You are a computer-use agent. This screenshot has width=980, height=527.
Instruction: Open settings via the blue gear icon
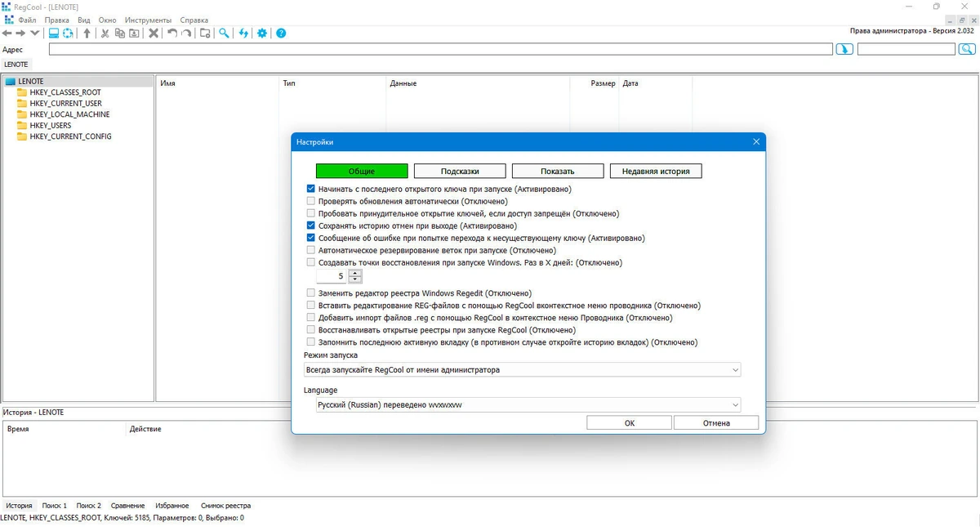(x=262, y=33)
